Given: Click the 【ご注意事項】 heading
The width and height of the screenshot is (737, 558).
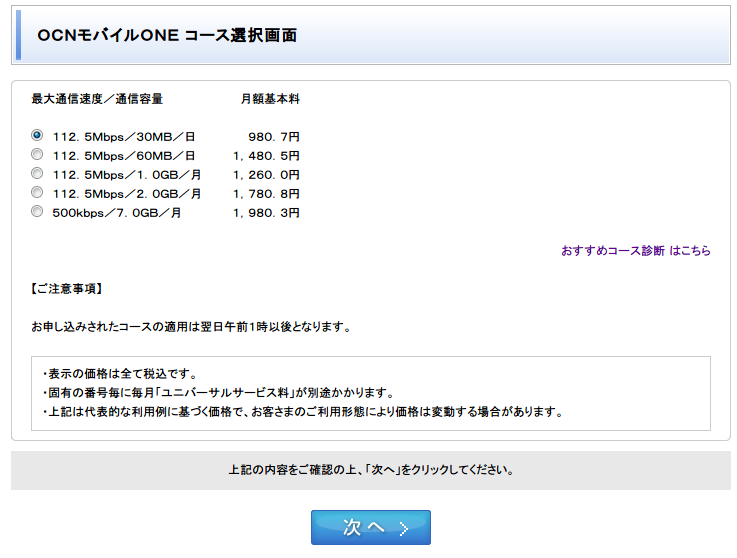Looking at the screenshot, I should pos(67,289).
